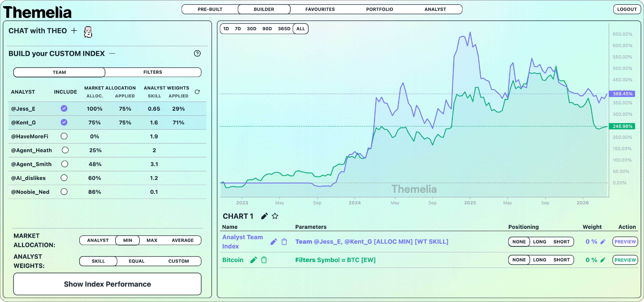Edit Chart 1 name pencil icon
Screen dimensions: 644x302
tap(264, 216)
